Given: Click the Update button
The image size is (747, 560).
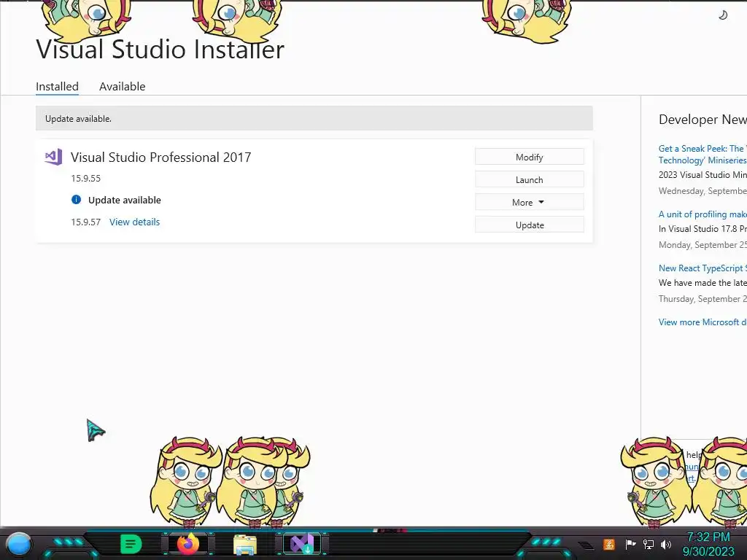Looking at the screenshot, I should [x=530, y=225].
